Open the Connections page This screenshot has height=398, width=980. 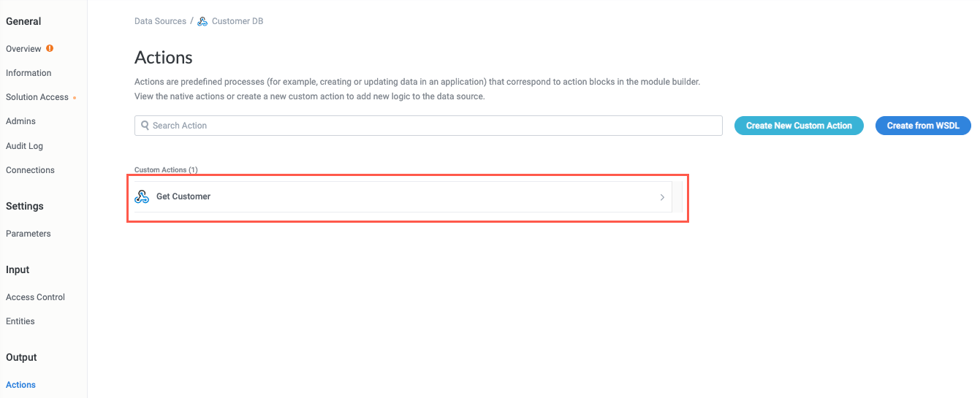[30, 170]
